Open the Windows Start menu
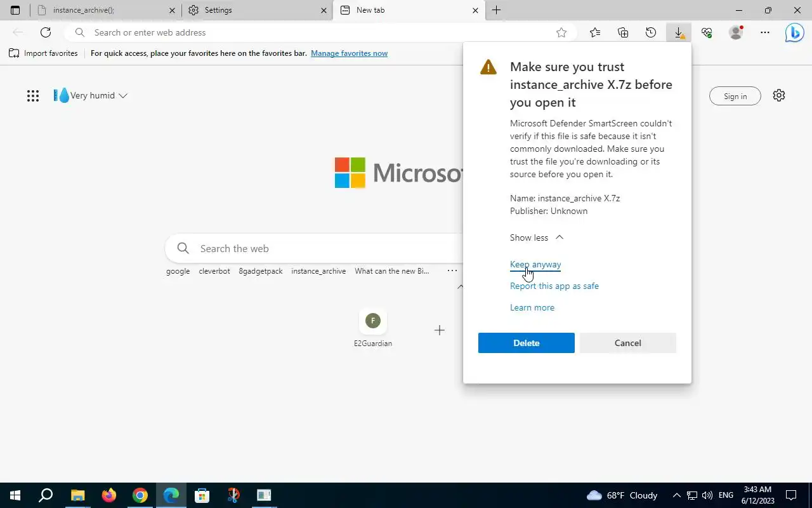Viewport: 812px width, 508px height. (15, 495)
